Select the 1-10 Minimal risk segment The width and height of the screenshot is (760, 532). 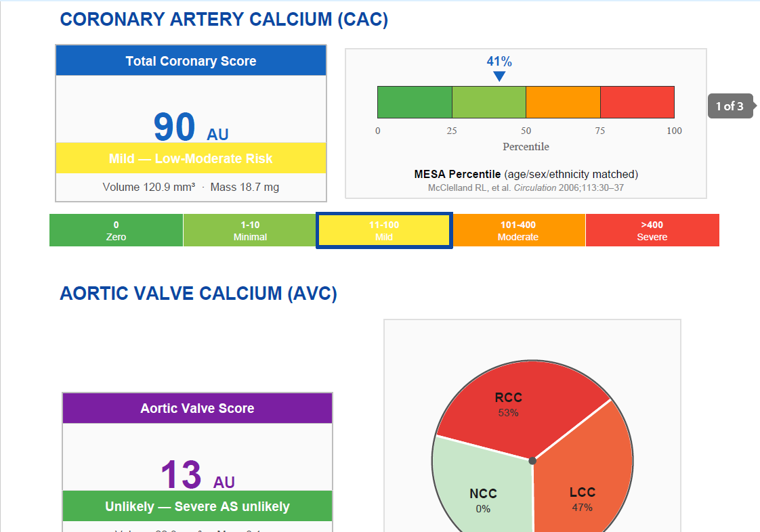coord(250,230)
